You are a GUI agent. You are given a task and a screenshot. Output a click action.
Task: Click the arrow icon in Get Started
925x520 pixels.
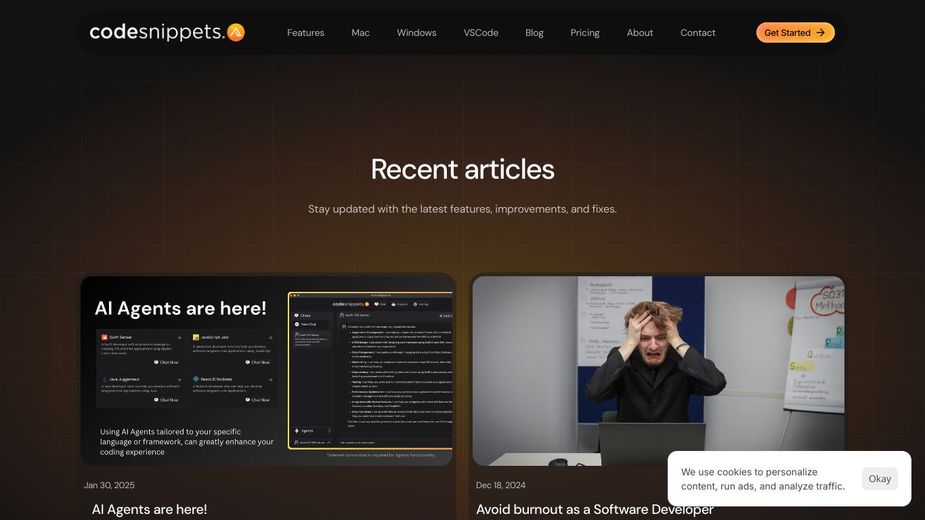coord(821,32)
